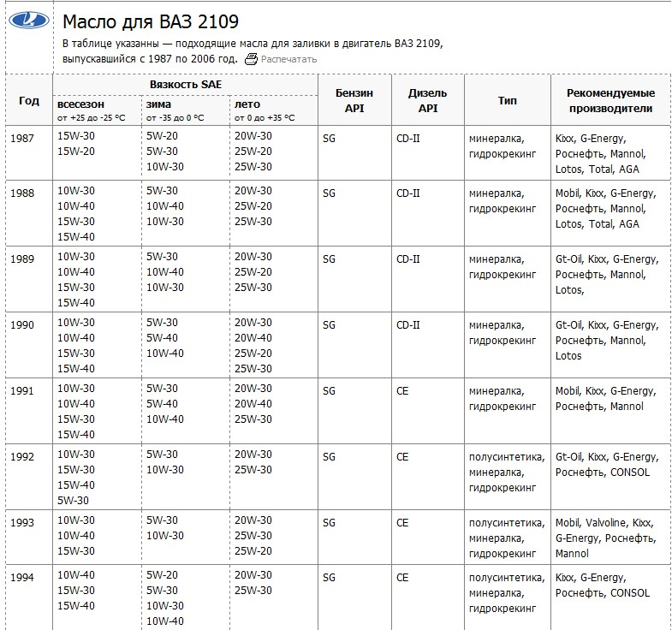Click the Рекомендуемые производители header
This screenshot has width=672, height=630.
pyautogui.click(x=610, y=100)
